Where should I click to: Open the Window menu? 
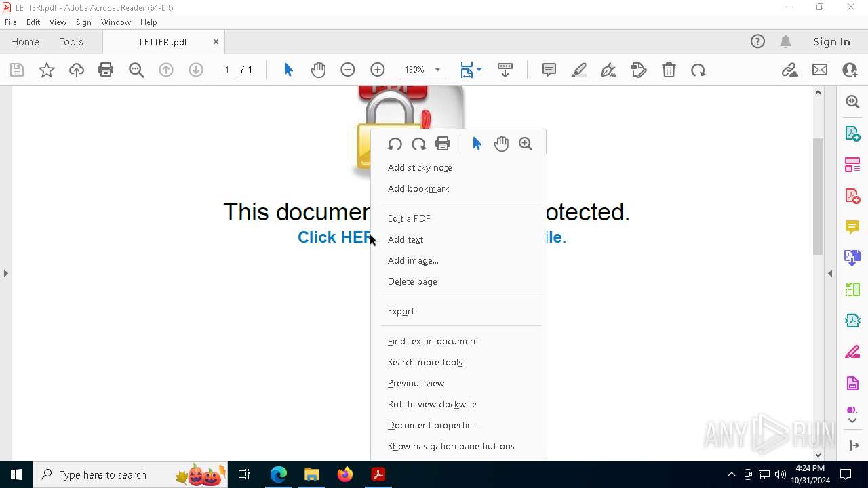116,22
